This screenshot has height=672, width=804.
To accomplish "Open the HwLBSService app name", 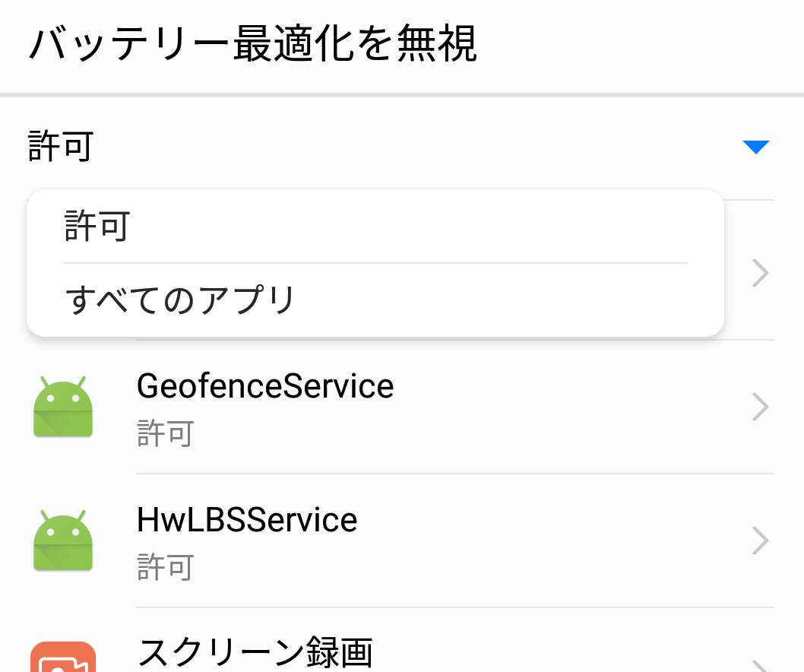I will [247, 520].
